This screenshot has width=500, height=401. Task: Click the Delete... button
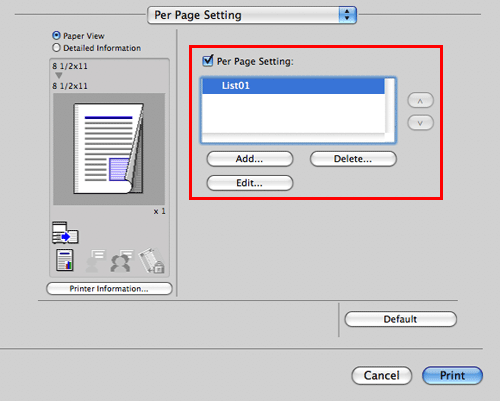click(353, 159)
